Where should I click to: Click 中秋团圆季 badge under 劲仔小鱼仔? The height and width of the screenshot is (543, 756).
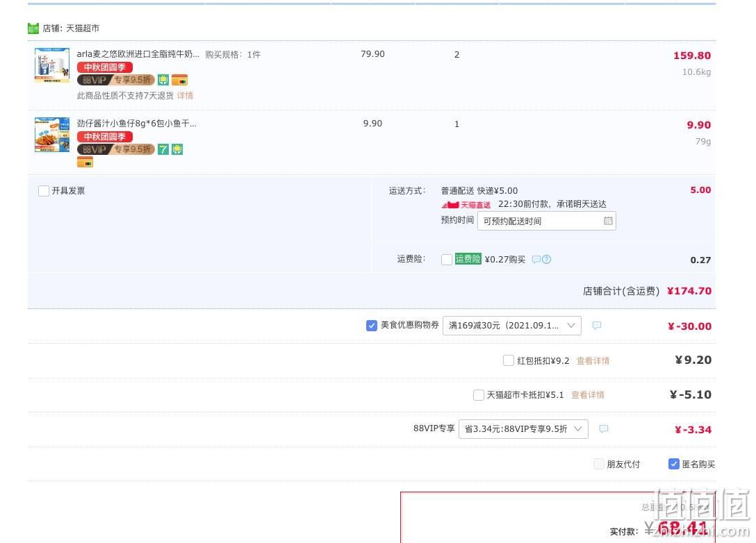click(x=105, y=137)
